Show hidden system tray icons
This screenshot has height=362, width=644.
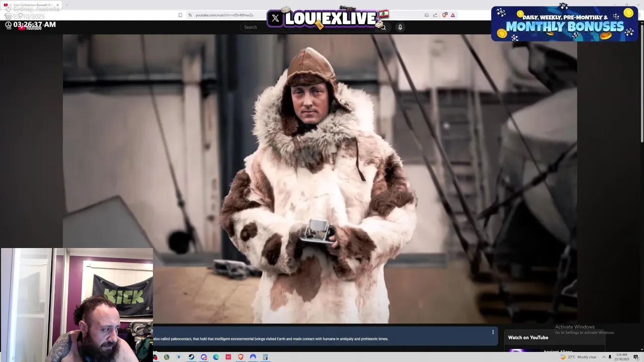[604, 357]
